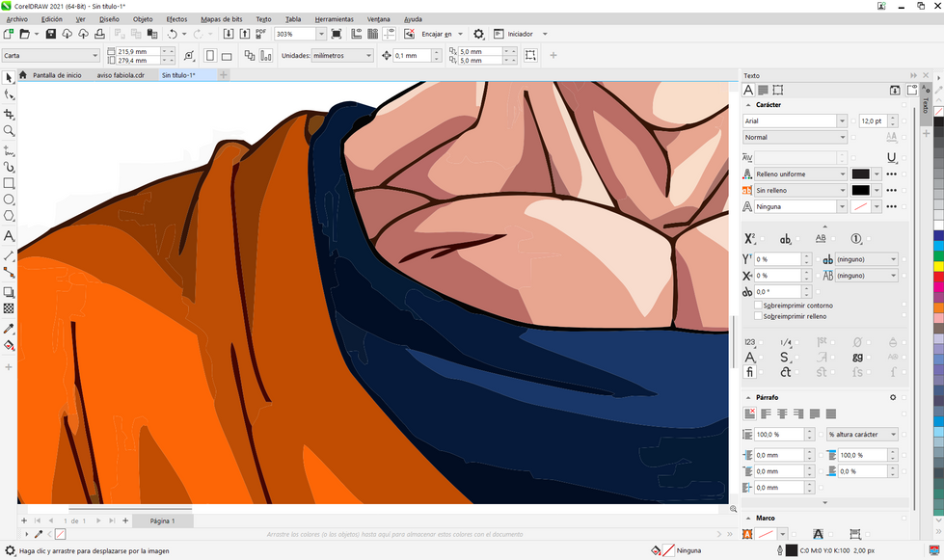Create a new document from toolbar
The height and width of the screenshot is (560, 944).
coord(9,35)
